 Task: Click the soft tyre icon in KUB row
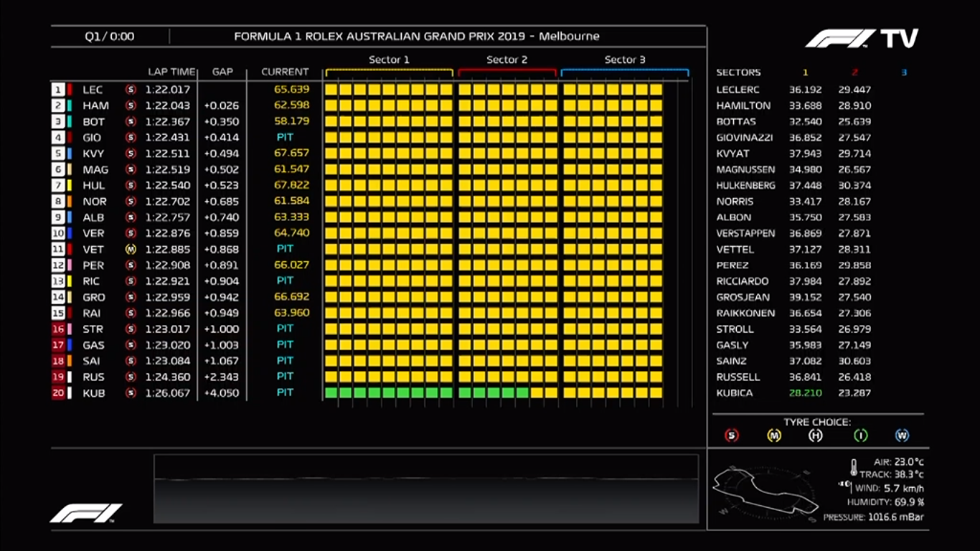tap(131, 393)
